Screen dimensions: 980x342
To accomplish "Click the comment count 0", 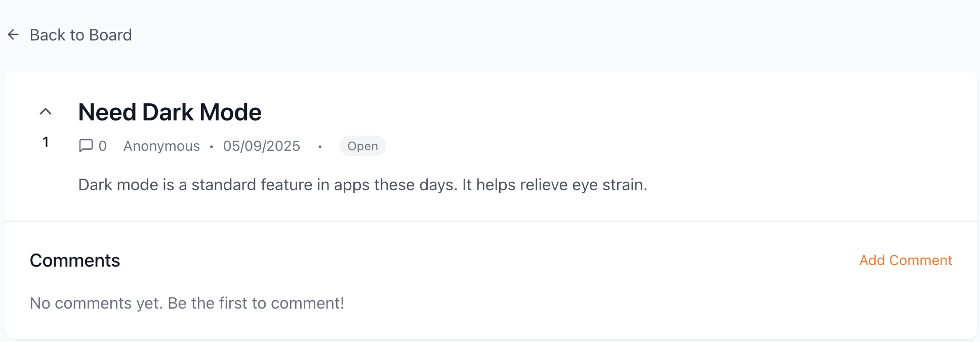I will point(103,146).
